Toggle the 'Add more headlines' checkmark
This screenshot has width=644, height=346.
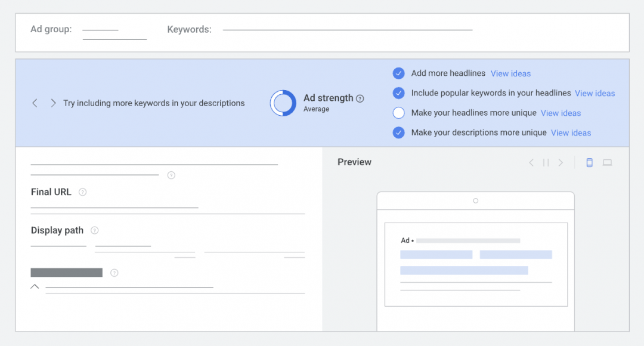tap(399, 73)
